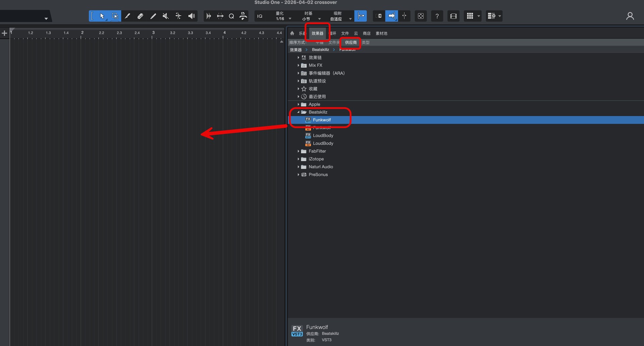Toggle snap to grid button
The width and height of the screenshot is (644, 346).
click(x=361, y=16)
